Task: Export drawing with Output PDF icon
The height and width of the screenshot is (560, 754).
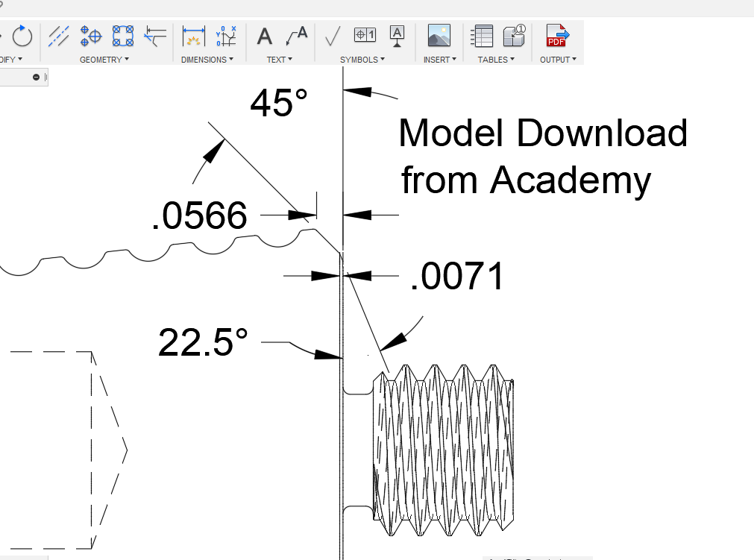Action: (x=557, y=35)
